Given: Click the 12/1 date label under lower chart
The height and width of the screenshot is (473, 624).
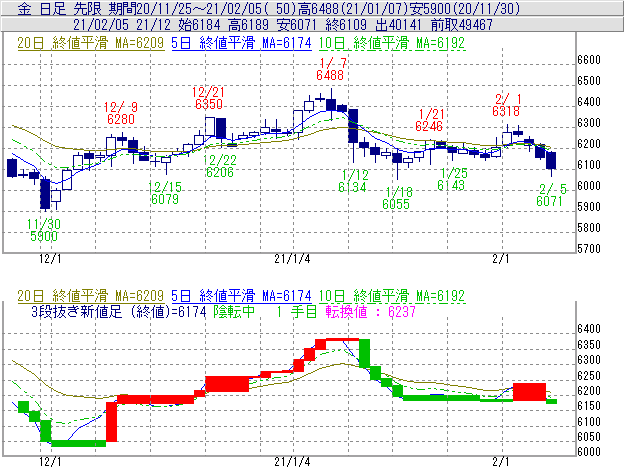Looking at the screenshot, I should click(x=50, y=462).
